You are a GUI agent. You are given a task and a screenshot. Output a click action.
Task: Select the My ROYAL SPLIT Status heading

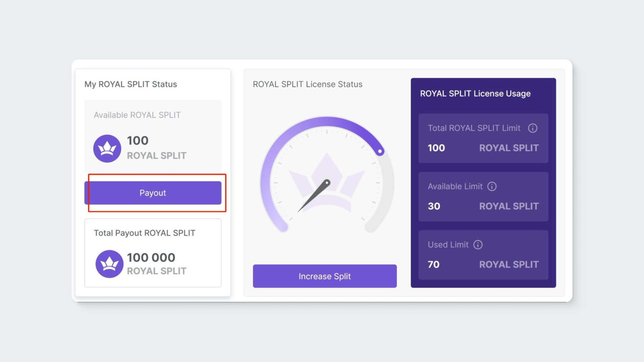(131, 84)
